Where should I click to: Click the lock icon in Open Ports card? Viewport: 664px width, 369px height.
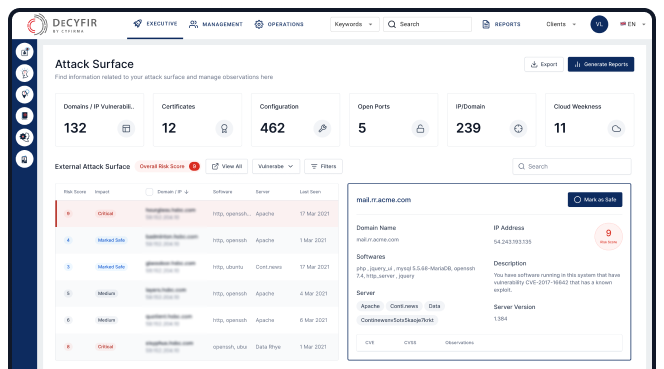pos(420,128)
